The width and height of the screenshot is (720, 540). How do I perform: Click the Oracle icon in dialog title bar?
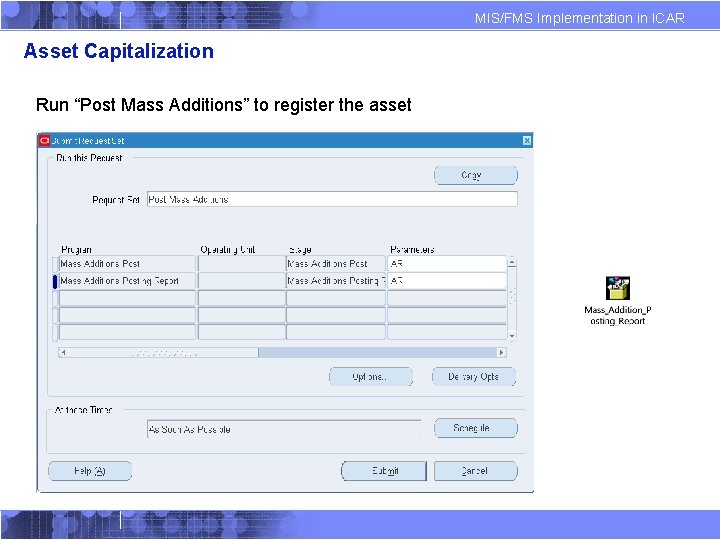[45, 141]
